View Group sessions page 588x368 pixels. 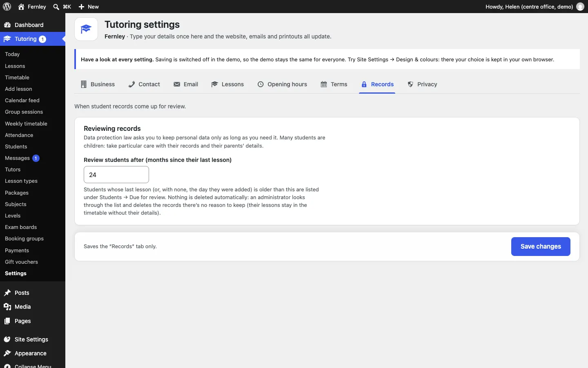tap(24, 112)
